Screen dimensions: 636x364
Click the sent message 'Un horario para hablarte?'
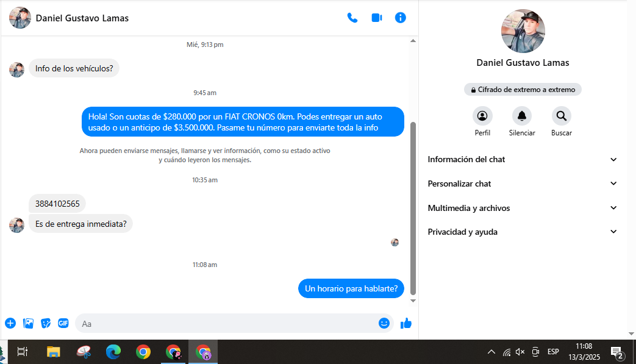(351, 288)
